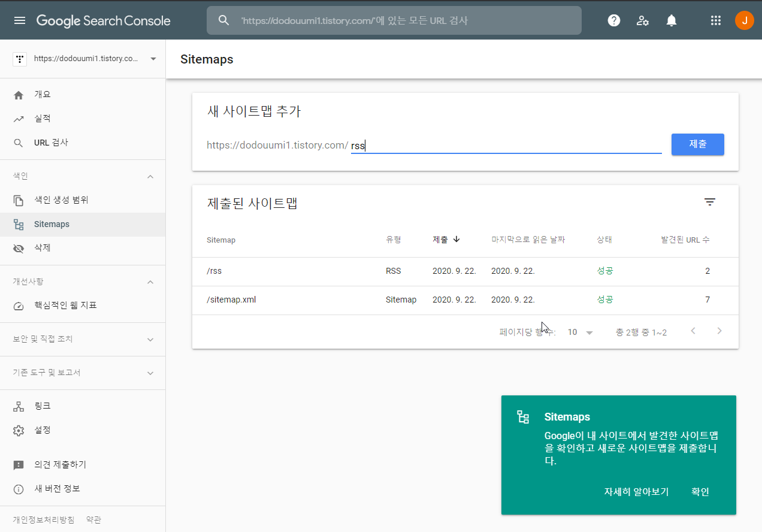
Task: Click the pages icon beside 색인 생성 범위
Action: (x=19, y=200)
